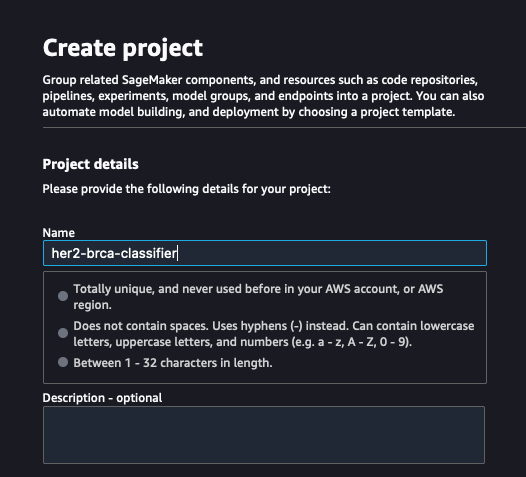This screenshot has height=477, width=526.
Task: Click inside the Description optional text area
Action: pos(264,435)
